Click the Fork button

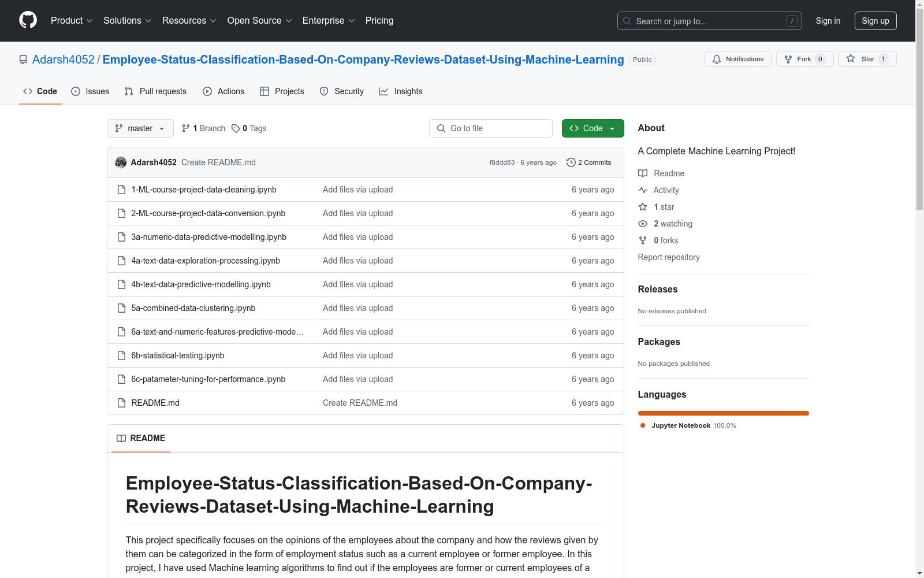[x=804, y=59]
